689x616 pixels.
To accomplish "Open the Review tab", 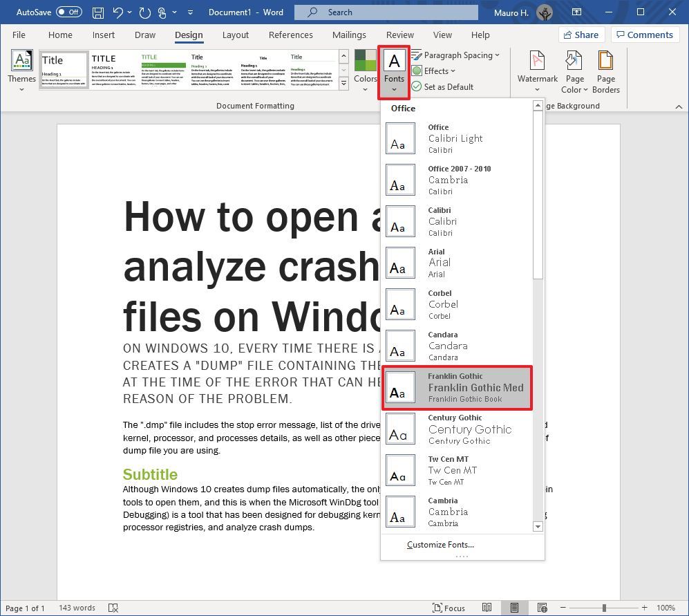I will tap(399, 35).
